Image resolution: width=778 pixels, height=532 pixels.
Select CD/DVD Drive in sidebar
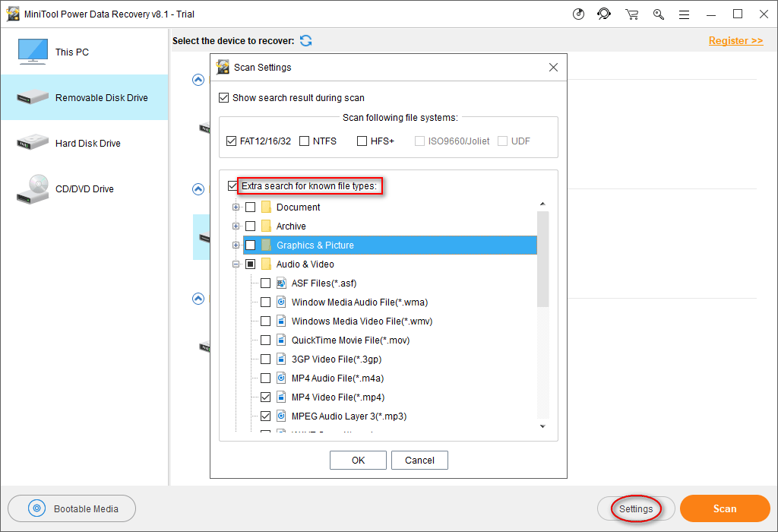pos(84,189)
